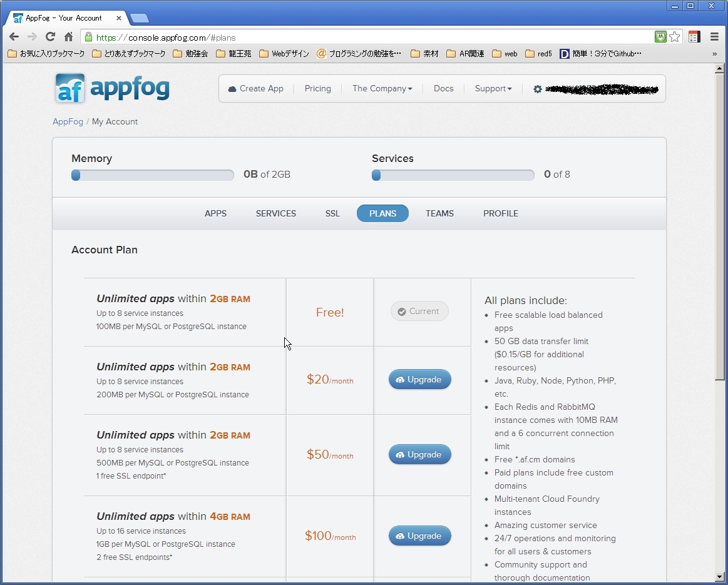Upgrade to the $20/month plan

(420, 380)
